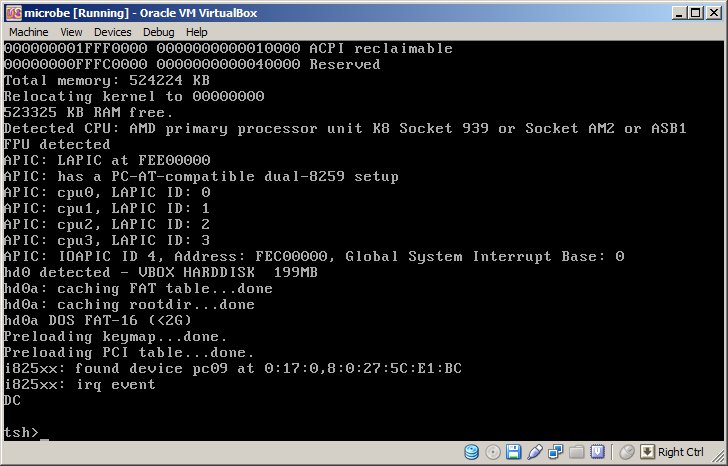Click the 'hd0a: caching rootdir...done' line
This screenshot has width=728, height=466.
point(129,304)
